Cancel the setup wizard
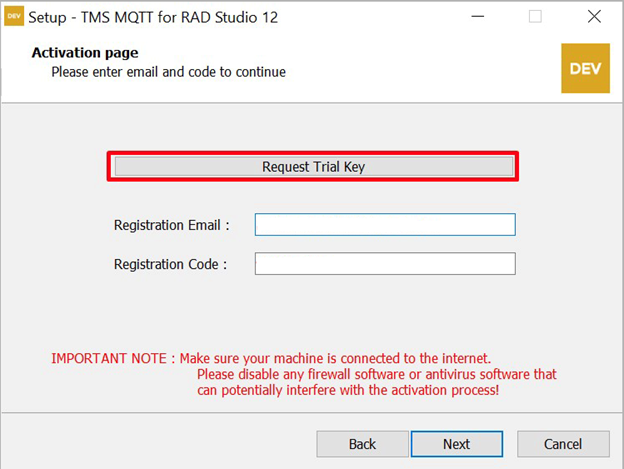The image size is (624, 469). [x=563, y=444]
